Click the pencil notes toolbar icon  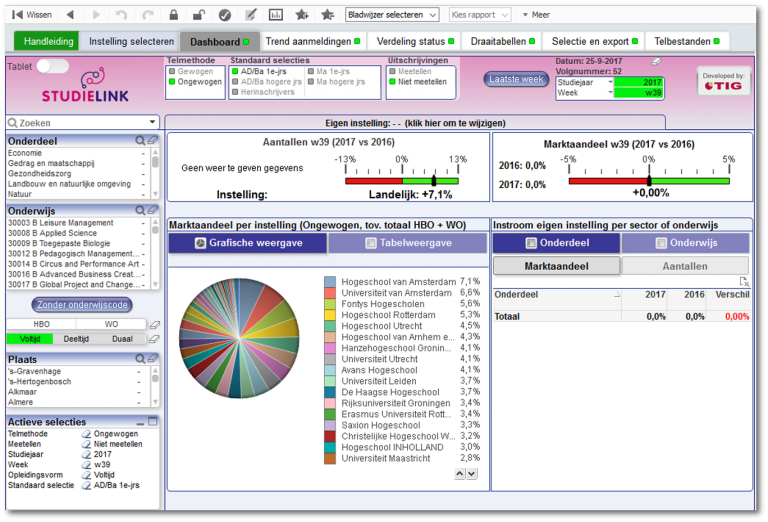(251, 15)
